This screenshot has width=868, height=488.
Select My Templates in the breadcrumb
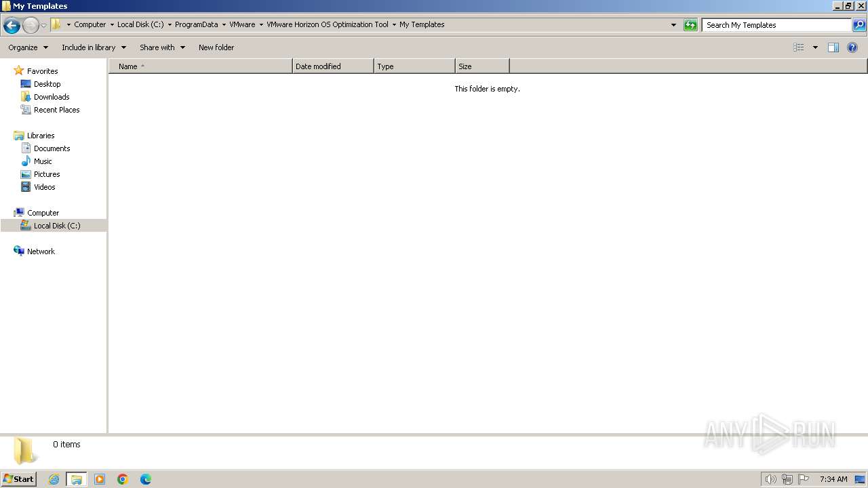tap(422, 24)
